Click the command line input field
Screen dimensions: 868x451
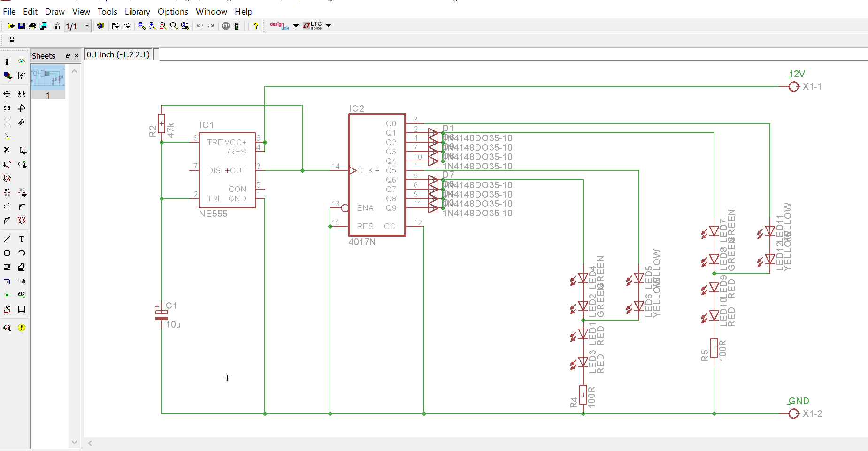click(514, 55)
